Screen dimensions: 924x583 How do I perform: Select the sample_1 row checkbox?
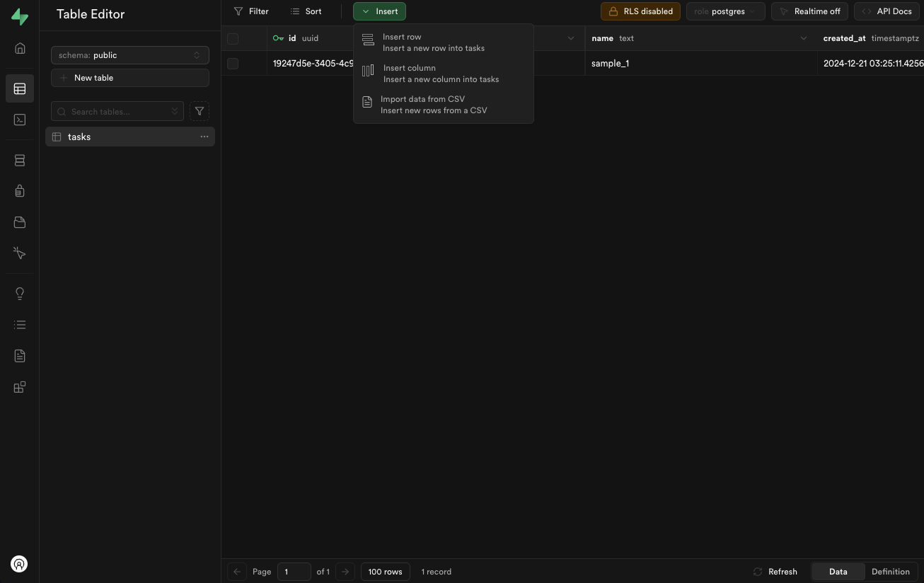pos(233,64)
